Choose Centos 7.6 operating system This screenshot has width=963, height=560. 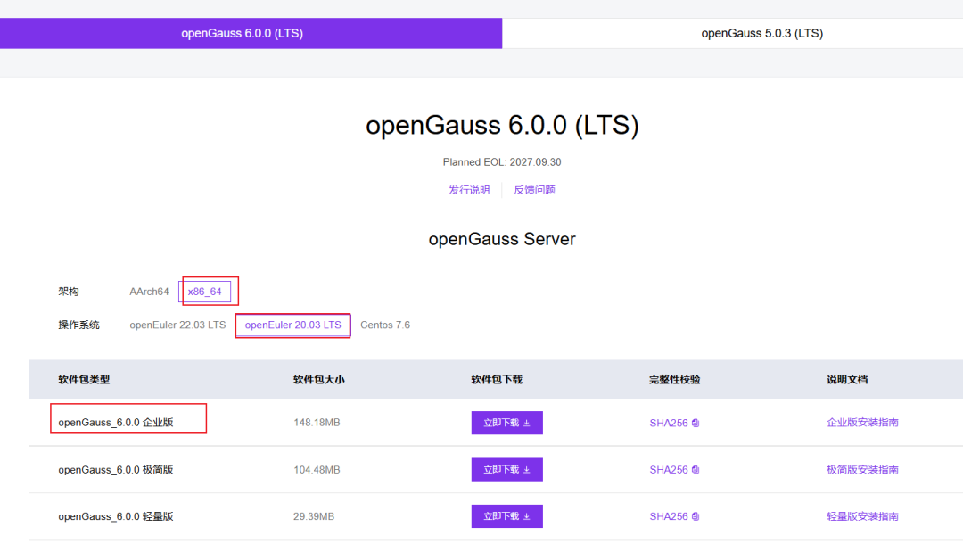[x=385, y=325]
